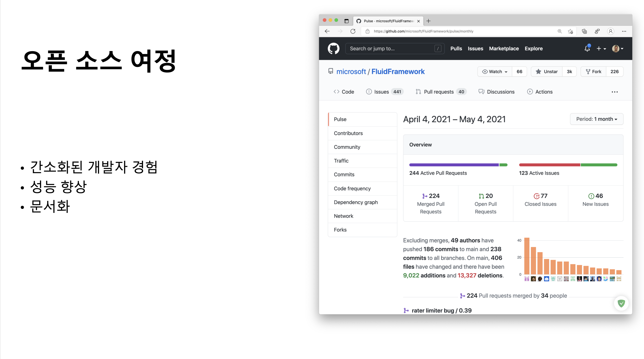Click the favorites star in address bar
Screen dimensions: 644x359
570,31
